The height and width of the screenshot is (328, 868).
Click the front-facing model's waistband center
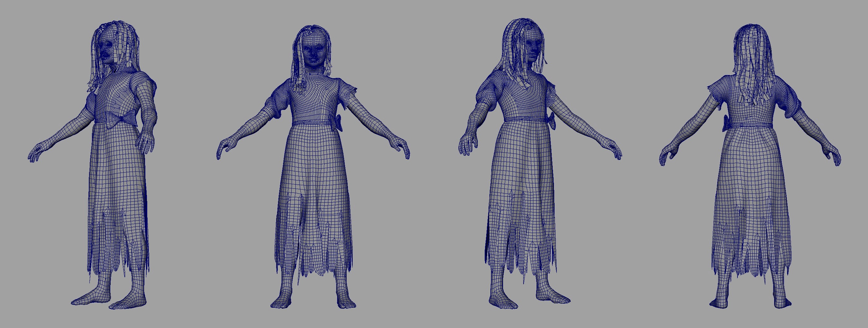(x=313, y=123)
